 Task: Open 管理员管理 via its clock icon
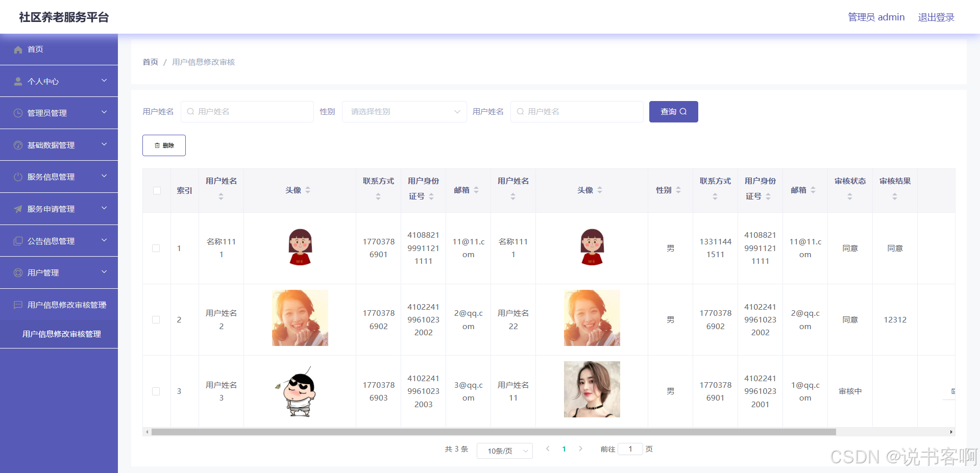click(x=17, y=112)
